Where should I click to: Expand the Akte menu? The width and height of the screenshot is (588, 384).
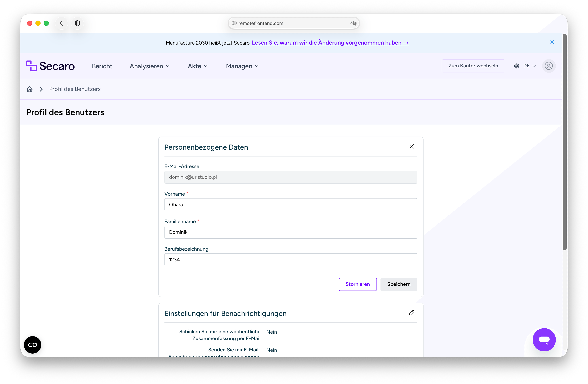click(198, 66)
